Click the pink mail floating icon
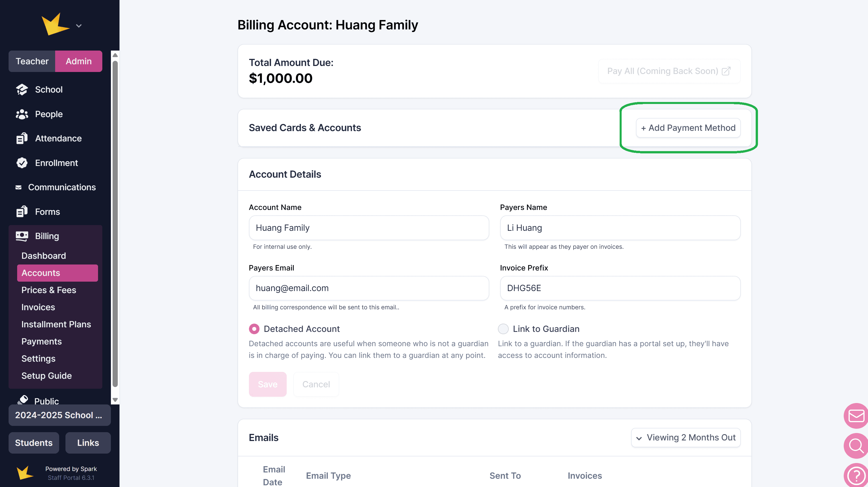 (856, 416)
